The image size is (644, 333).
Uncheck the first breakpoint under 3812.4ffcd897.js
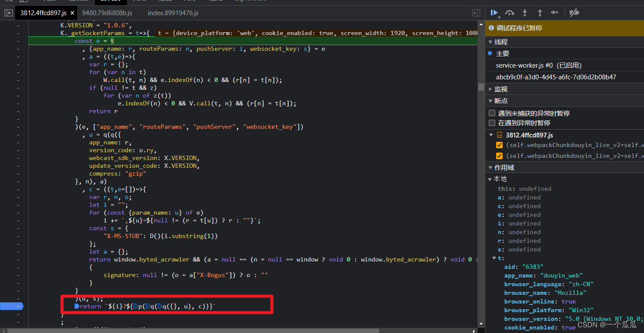tap(499, 145)
